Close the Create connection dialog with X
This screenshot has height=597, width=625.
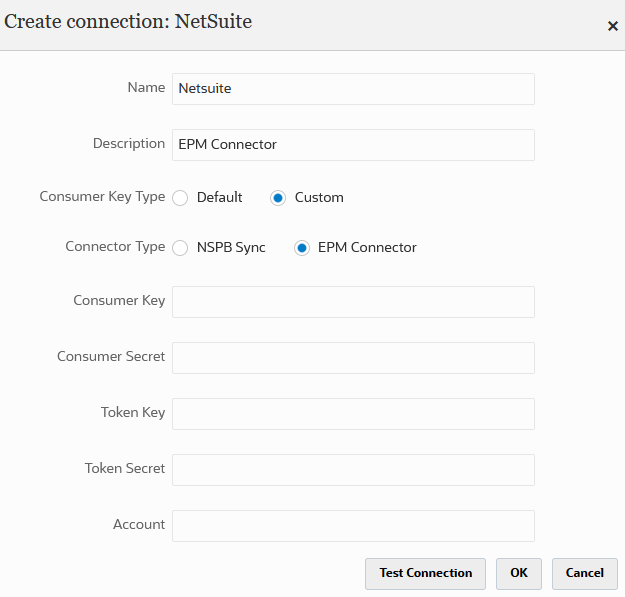click(x=613, y=26)
